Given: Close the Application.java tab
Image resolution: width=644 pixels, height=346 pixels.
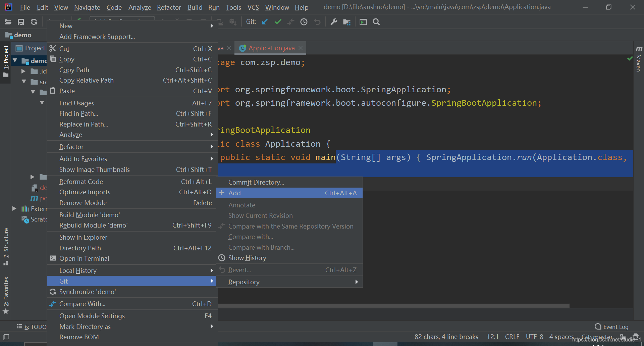Looking at the screenshot, I should click(x=301, y=48).
